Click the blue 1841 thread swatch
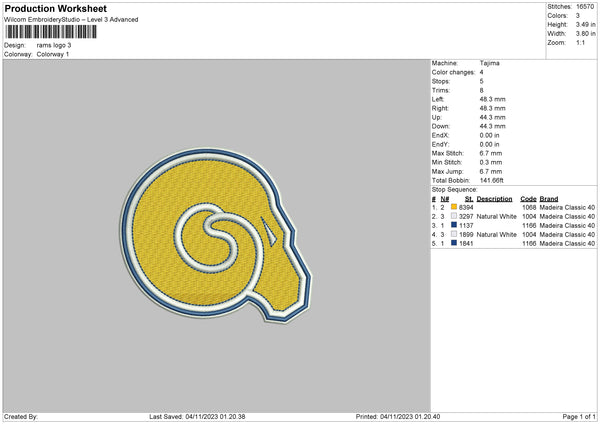Viewport: 600px width, 424px height. (455, 242)
